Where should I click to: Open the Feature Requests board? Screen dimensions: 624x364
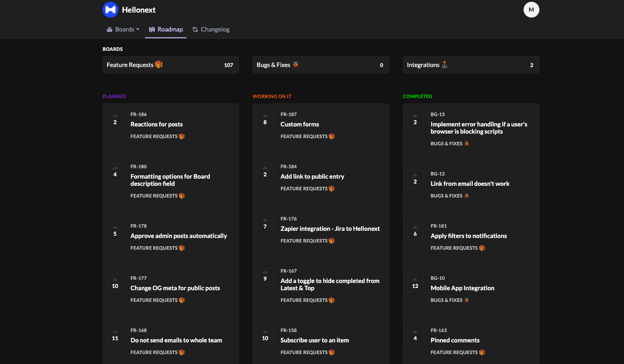pos(171,65)
